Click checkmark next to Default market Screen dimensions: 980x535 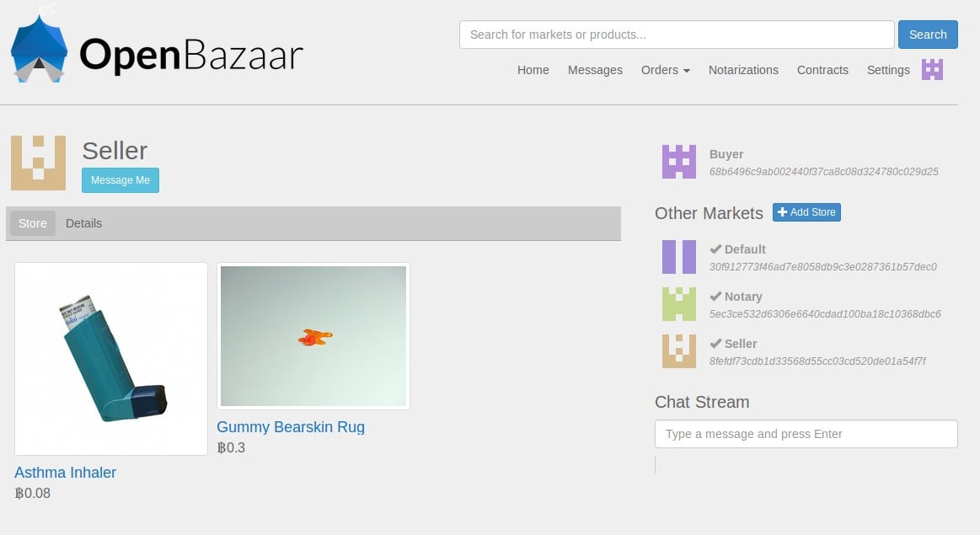coord(715,249)
